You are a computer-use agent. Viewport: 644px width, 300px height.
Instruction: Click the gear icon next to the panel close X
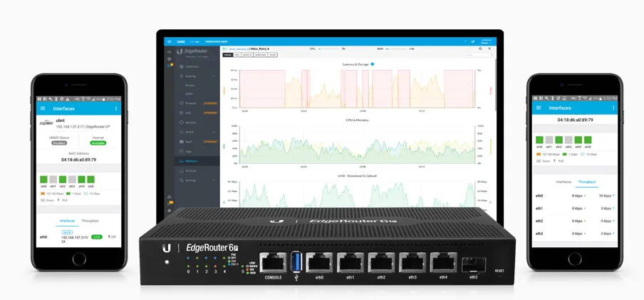pyautogui.click(x=480, y=48)
